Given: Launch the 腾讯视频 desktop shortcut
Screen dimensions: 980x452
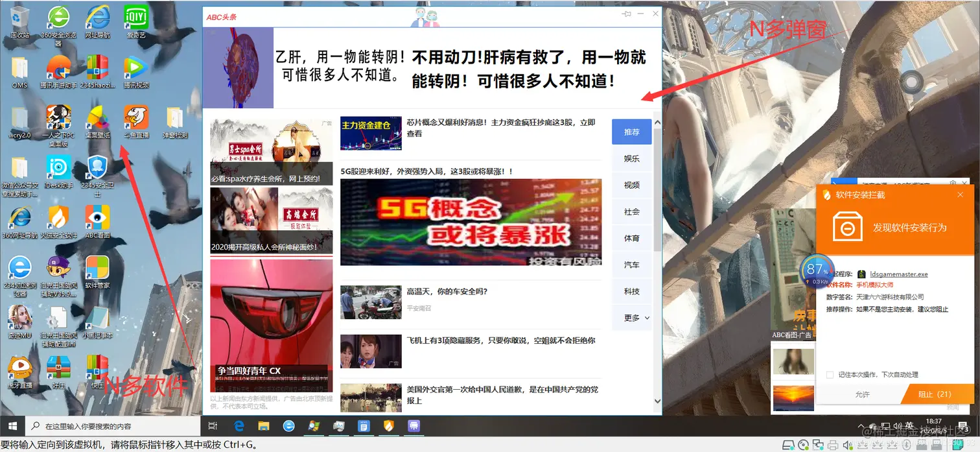Looking at the screenshot, I should coord(135,71).
